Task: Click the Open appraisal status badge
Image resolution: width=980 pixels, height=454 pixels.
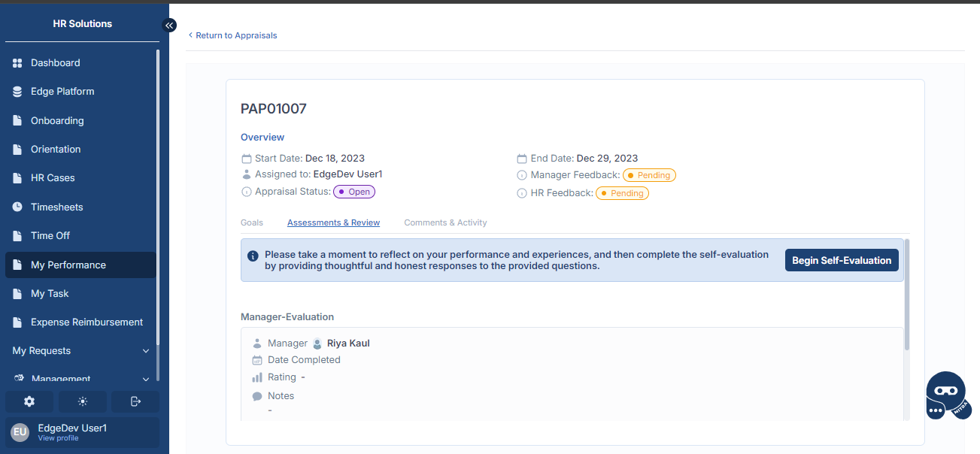Action: point(354,192)
